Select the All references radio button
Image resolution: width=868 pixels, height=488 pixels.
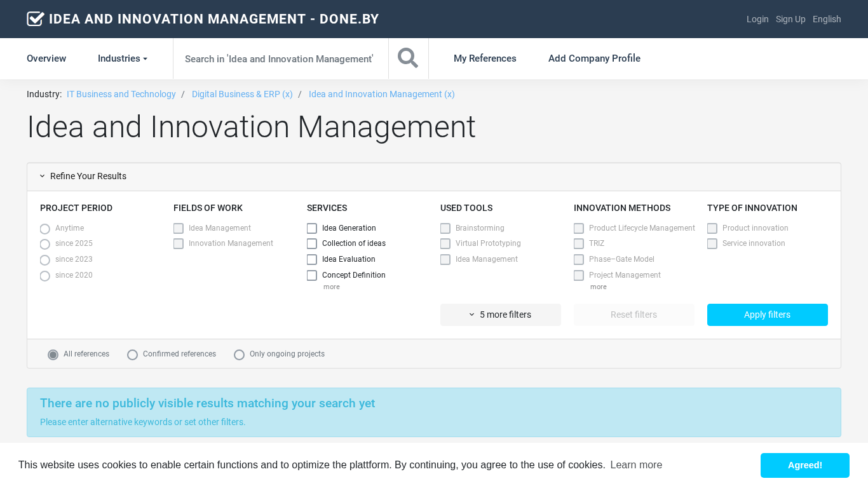tap(53, 355)
